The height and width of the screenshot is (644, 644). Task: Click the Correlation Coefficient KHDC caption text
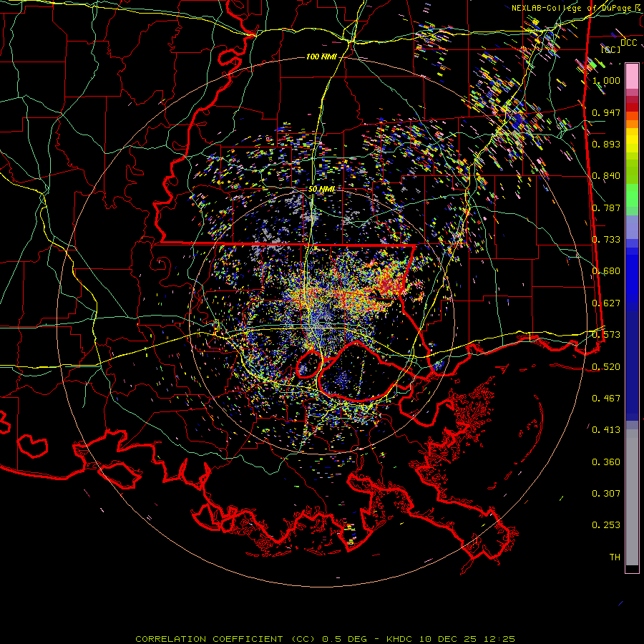tap(325, 639)
